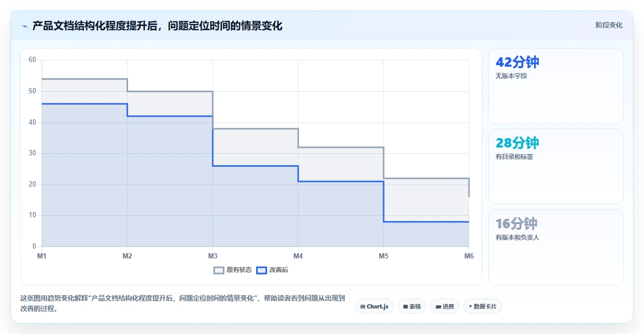Click the 60 value on the y-axis
Screen dimensions: 644x334
click(x=32, y=60)
